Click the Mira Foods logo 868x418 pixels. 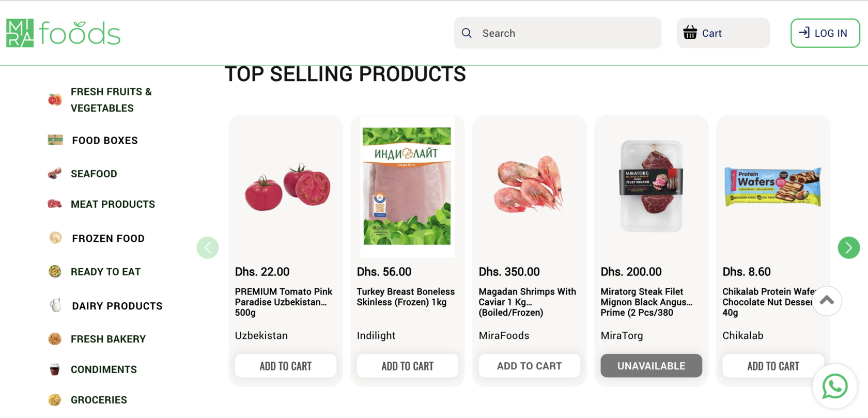pyautogui.click(x=63, y=34)
